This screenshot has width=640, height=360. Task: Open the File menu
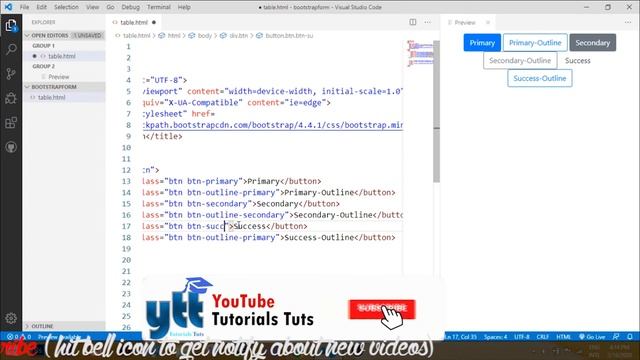coord(24,7)
